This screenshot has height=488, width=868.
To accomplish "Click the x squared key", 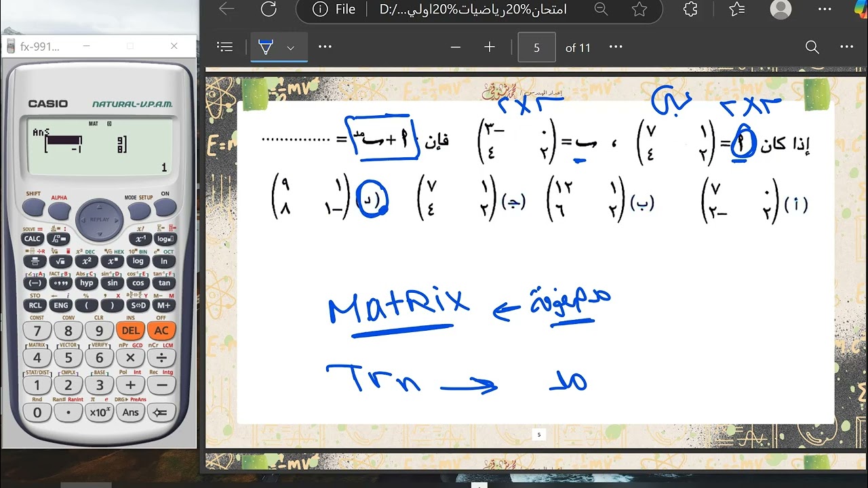I will tap(86, 261).
